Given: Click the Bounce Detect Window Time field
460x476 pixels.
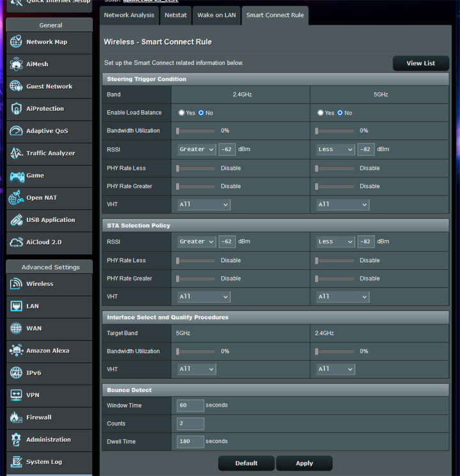Looking at the screenshot, I should pos(190,406).
